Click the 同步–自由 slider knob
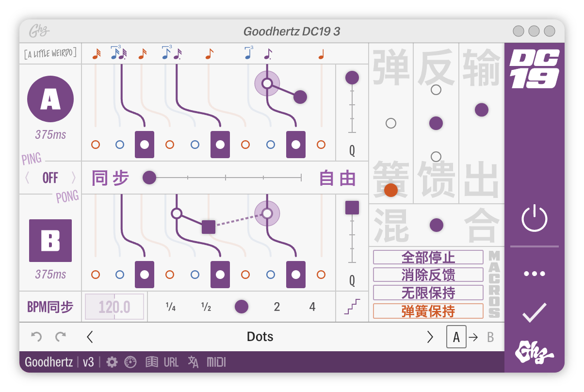Screen dimensions: 584x392 coord(149,178)
